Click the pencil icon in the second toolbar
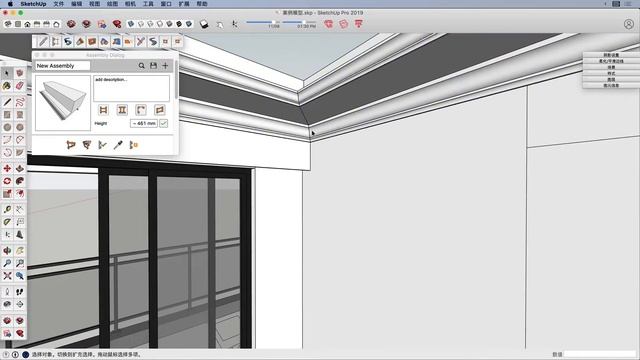Image resolution: width=640 pixels, height=360 pixels. tap(42, 42)
